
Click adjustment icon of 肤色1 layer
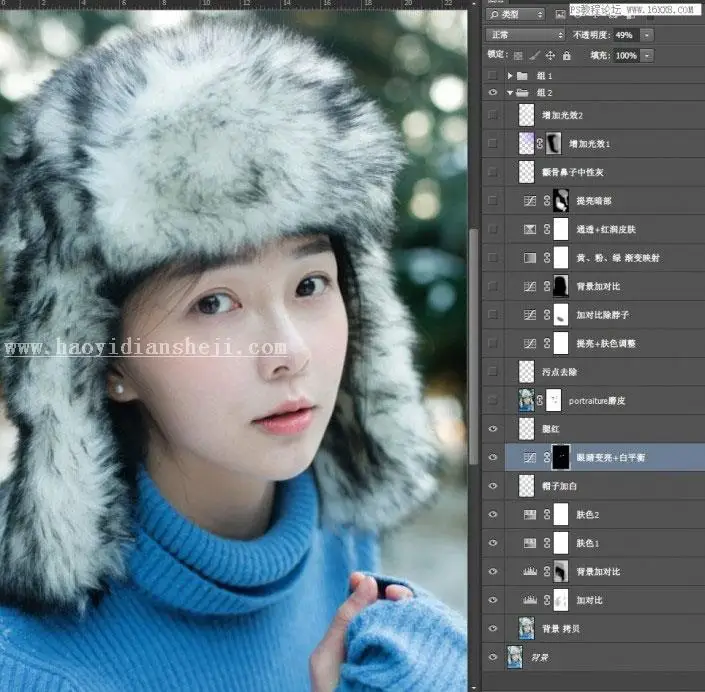pyautogui.click(x=530, y=543)
